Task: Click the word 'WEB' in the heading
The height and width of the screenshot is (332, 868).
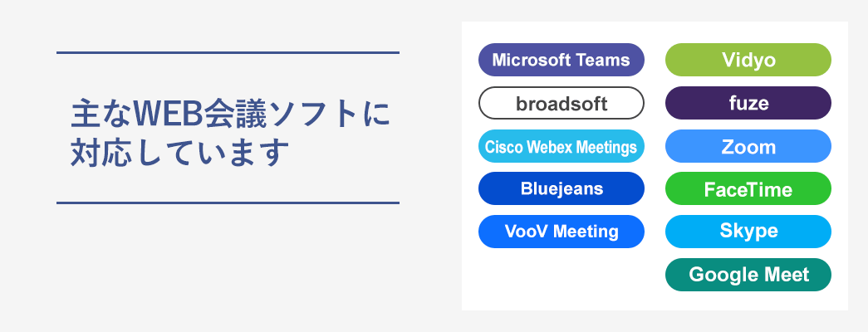Action: (x=162, y=113)
